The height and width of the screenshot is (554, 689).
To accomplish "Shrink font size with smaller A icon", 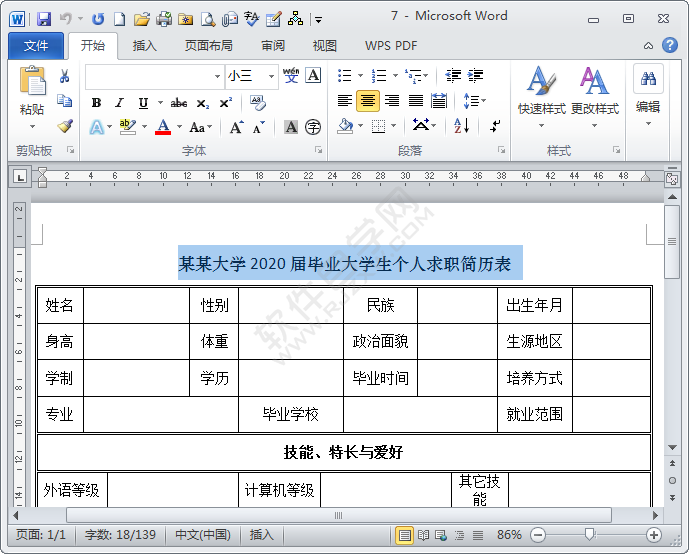I will [259, 127].
